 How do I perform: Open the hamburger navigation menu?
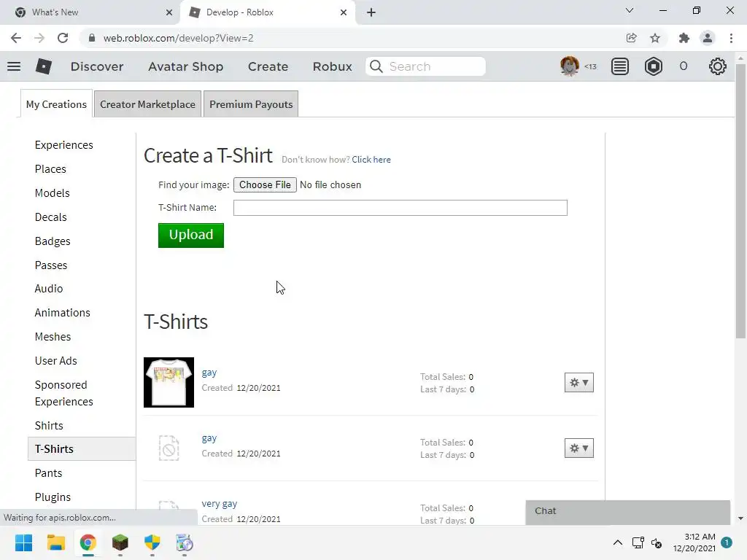coord(14,66)
